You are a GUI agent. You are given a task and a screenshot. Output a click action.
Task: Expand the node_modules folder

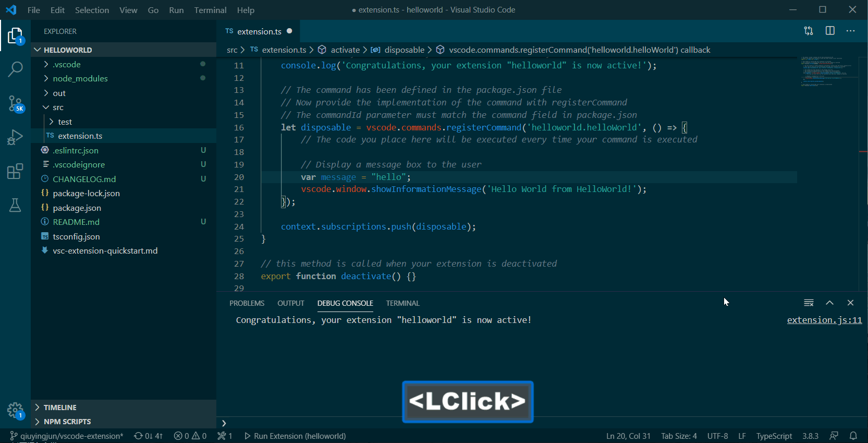point(124,78)
